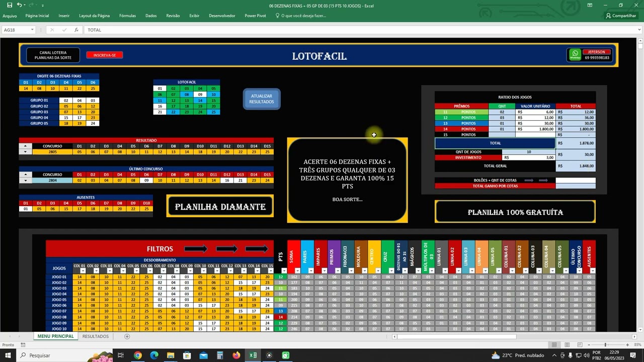Switch to Page Layout view icon
The height and width of the screenshot is (362, 644).
567,345
